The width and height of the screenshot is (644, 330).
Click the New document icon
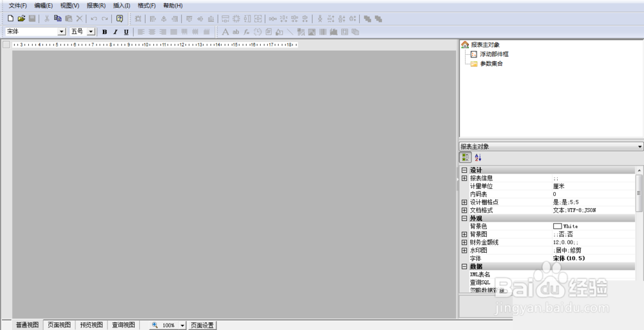pos(11,19)
